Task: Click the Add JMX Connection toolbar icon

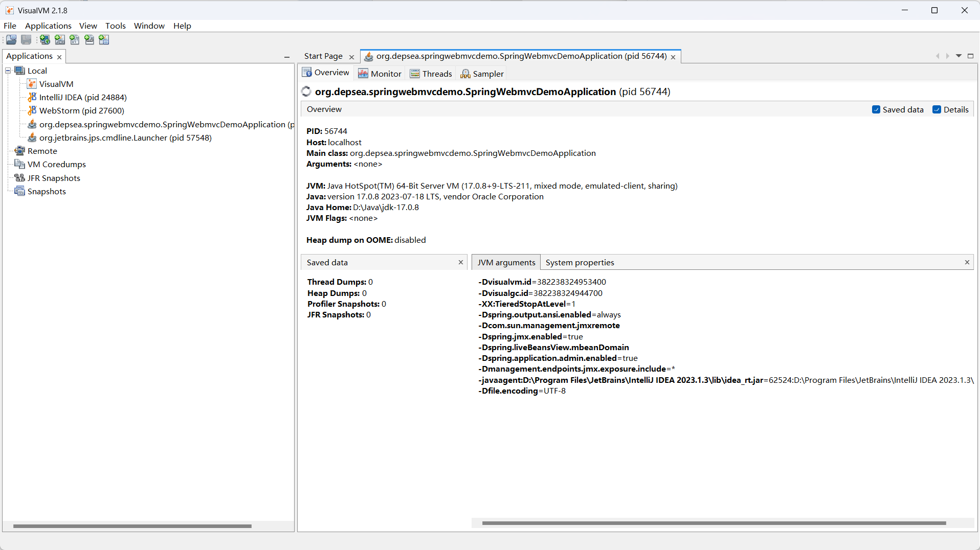Action: (x=60, y=40)
